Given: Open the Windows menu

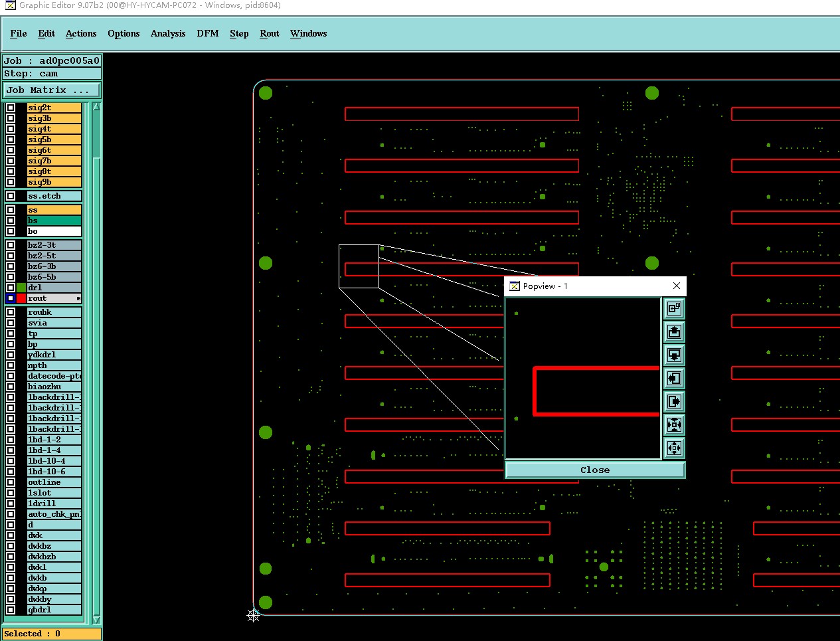Looking at the screenshot, I should (309, 34).
